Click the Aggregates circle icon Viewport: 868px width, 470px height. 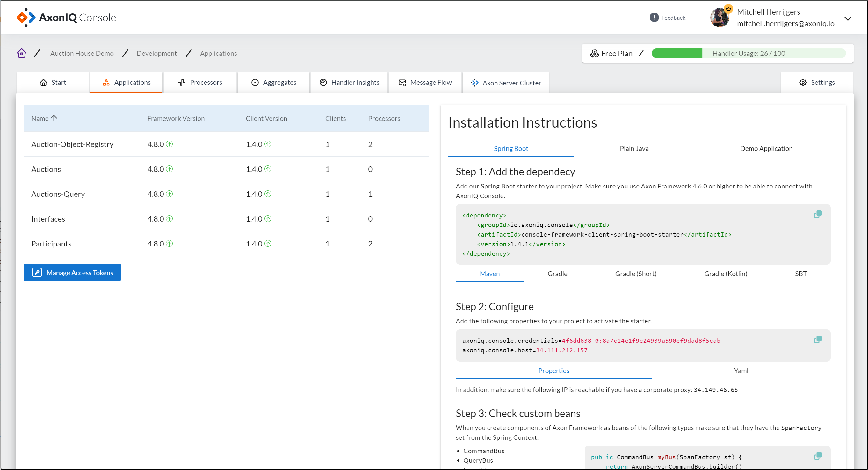point(255,83)
